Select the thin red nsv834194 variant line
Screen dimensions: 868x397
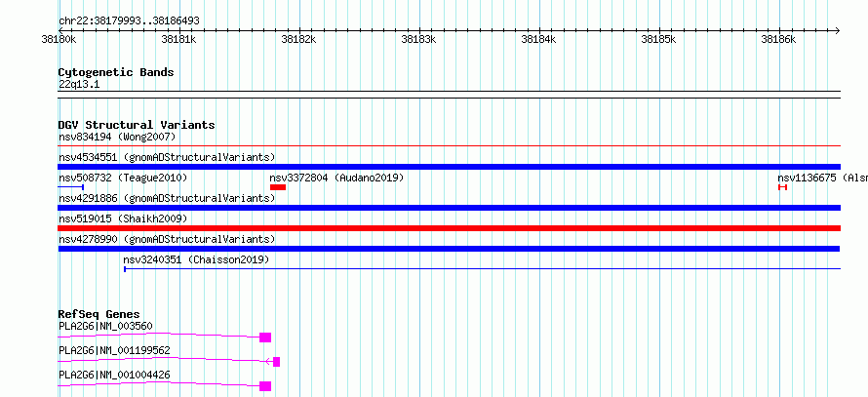450,146
